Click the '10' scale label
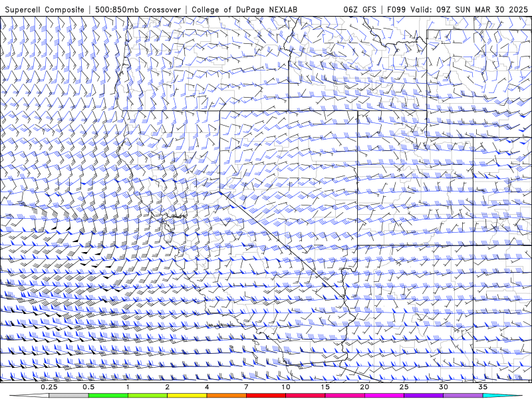The image size is (532, 399). click(286, 387)
